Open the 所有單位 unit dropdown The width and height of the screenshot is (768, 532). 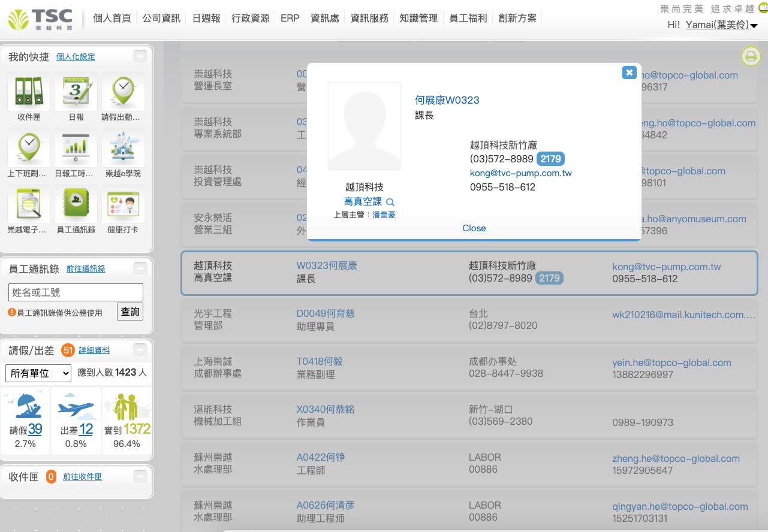38,373
